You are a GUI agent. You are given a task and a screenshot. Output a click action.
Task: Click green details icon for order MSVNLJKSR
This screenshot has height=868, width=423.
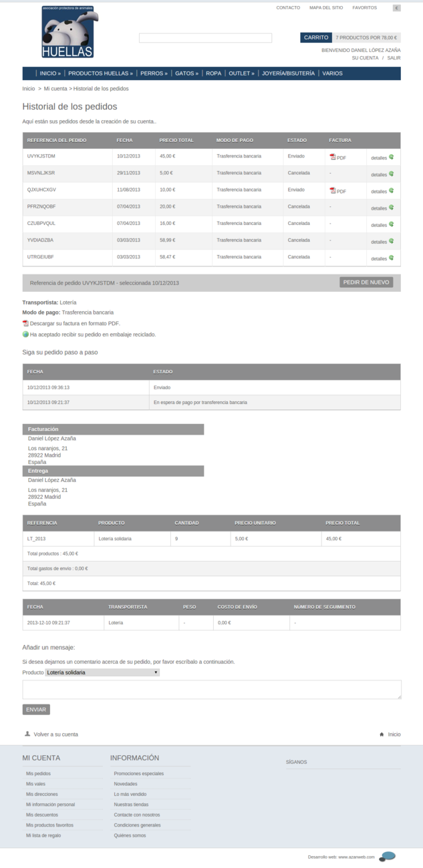392,174
